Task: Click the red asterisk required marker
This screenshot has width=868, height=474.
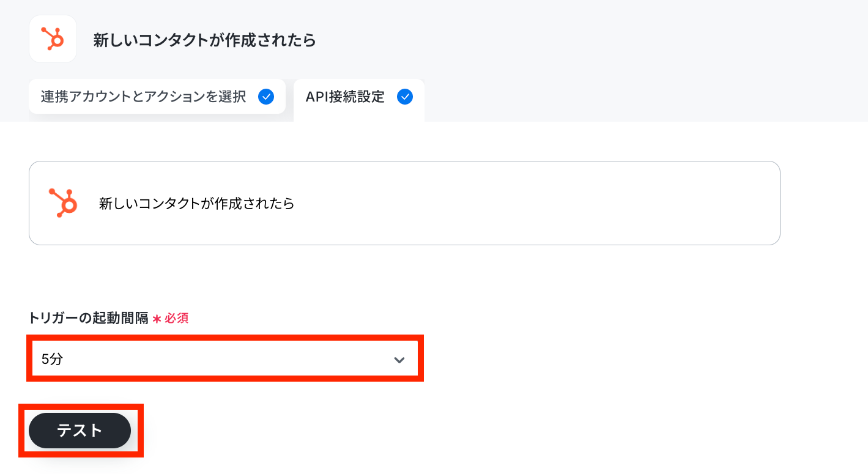Action: tap(157, 319)
